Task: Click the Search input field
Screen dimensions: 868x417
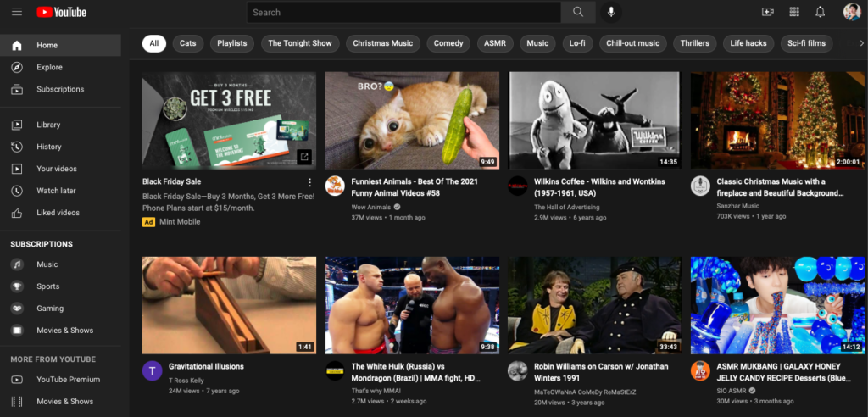Action: pos(403,12)
